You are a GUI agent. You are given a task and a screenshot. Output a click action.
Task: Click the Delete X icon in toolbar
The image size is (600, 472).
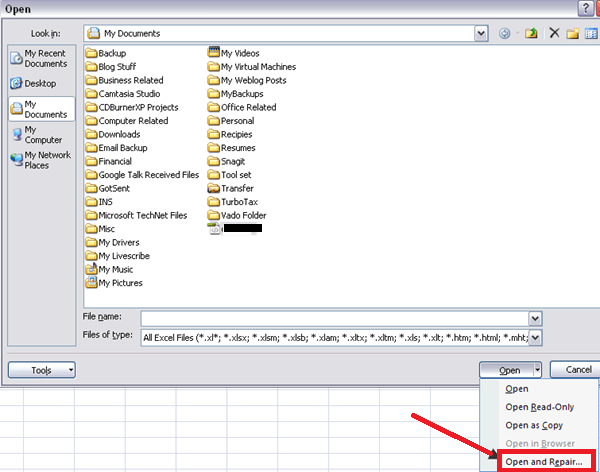tap(554, 33)
